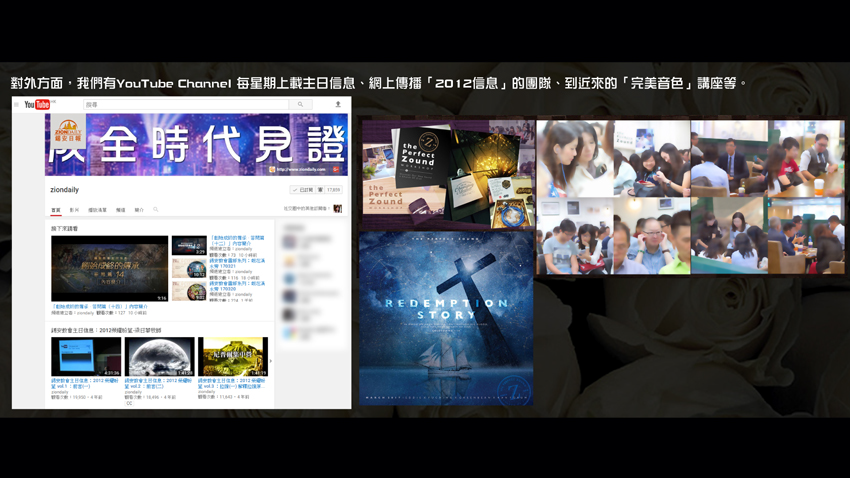The width and height of the screenshot is (850, 478).
Task: Click the magnifier search button
Action: (x=300, y=105)
